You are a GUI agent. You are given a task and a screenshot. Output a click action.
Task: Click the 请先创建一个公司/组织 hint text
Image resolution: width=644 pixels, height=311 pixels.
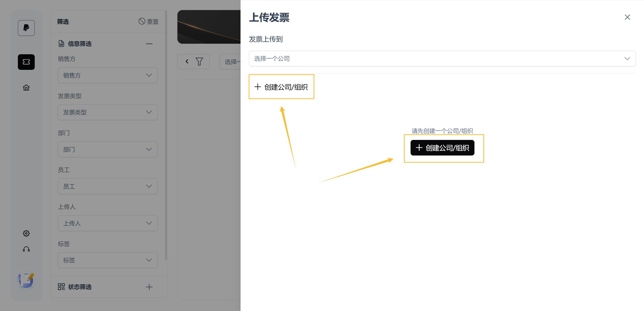pos(442,131)
